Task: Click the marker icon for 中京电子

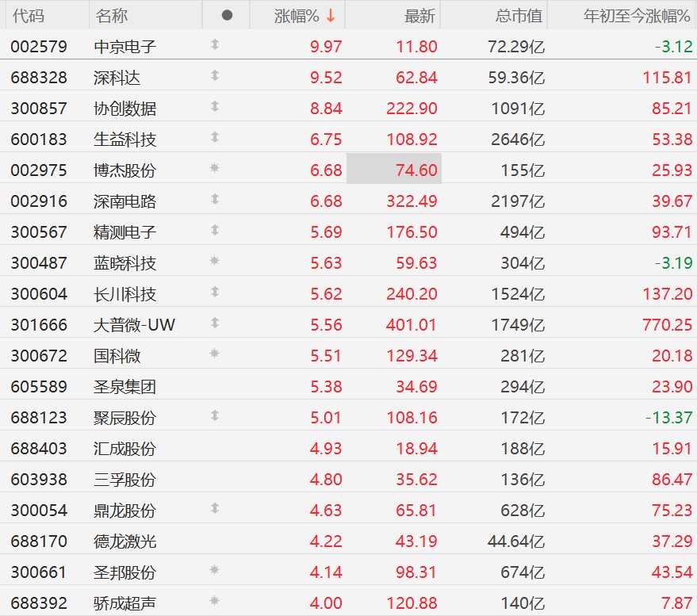Action: pos(215,44)
